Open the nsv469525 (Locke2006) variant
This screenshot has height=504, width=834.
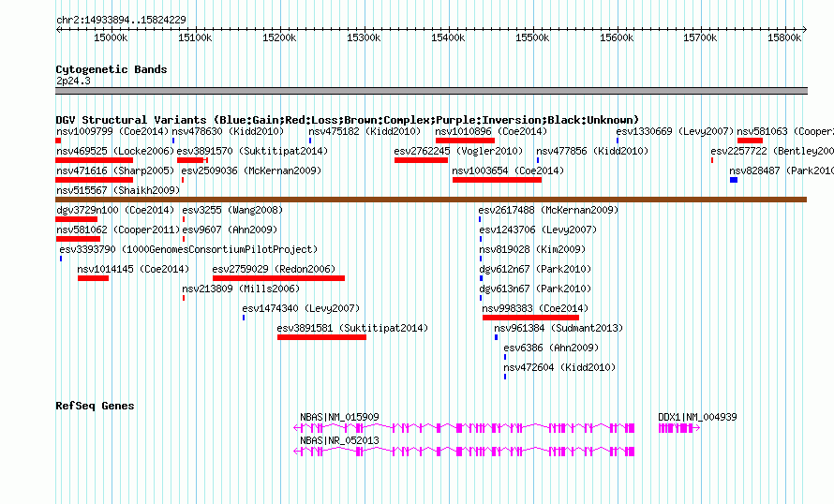115,151
